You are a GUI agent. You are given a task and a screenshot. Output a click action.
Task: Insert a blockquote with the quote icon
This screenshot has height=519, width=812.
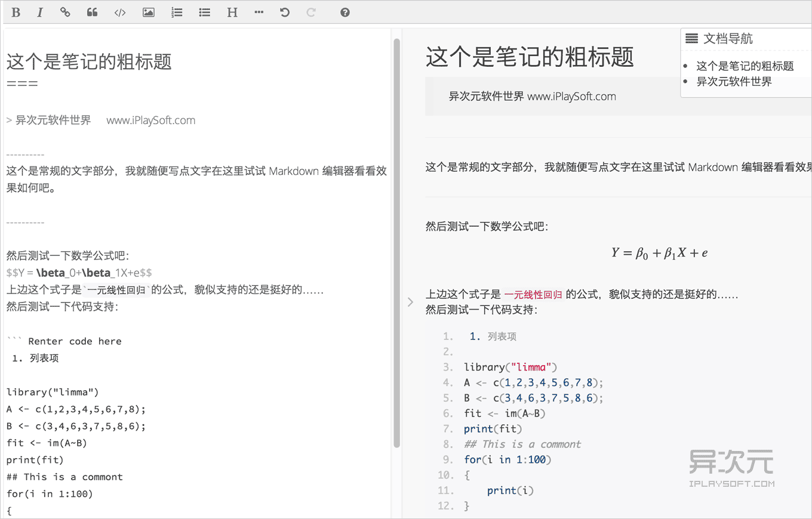[x=92, y=12]
